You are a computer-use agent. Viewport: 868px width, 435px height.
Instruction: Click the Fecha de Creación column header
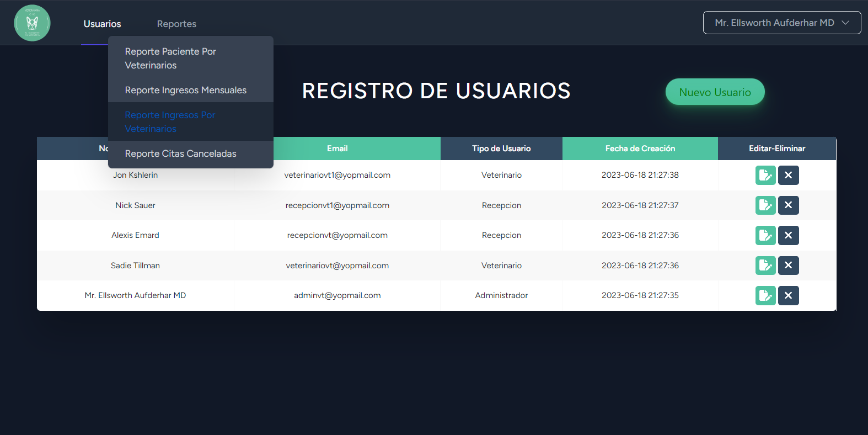pyautogui.click(x=640, y=148)
